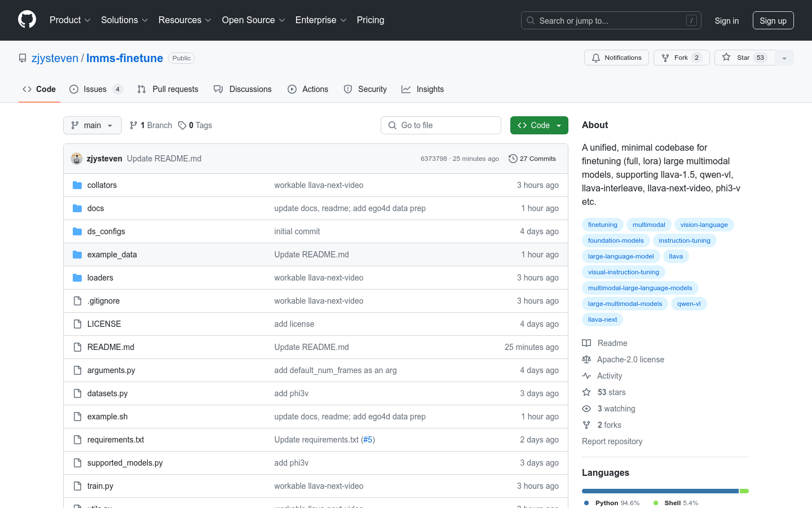Expand the Solutions menu
The height and width of the screenshot is (508, 812).
(x=125, y=20)
